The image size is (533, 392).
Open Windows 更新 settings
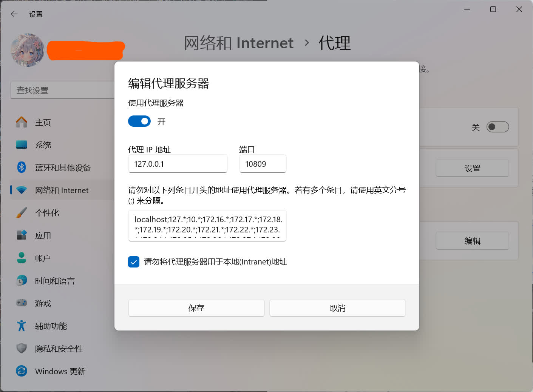60,371
